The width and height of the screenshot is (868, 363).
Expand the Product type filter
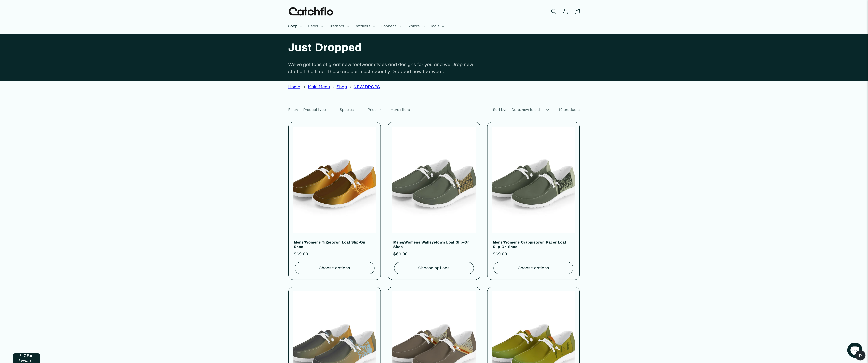point(316,110)
